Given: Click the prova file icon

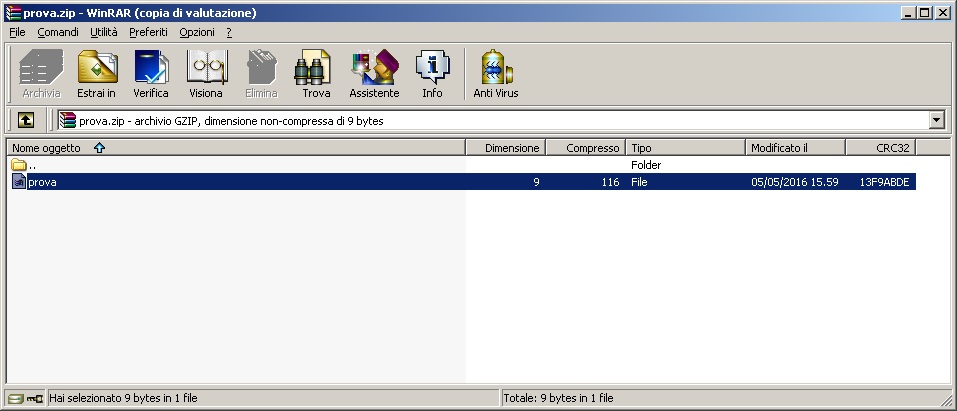Looking at the screenshot, I should point(19,181).
